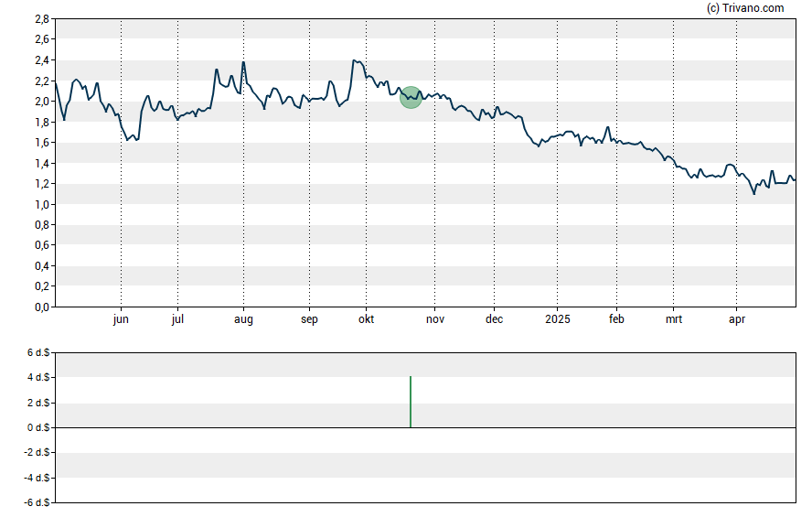The width and height of the screenshot is (812, 517).
Task: Click the '6 d.$' axis label
Action: 38,353
